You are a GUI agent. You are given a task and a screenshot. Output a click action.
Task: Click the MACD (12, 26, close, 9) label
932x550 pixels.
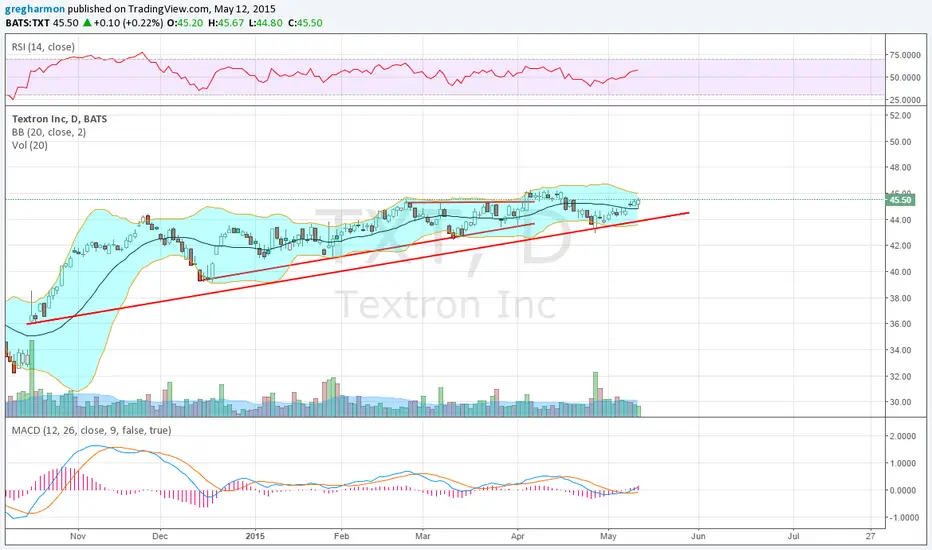coord(92,430)
